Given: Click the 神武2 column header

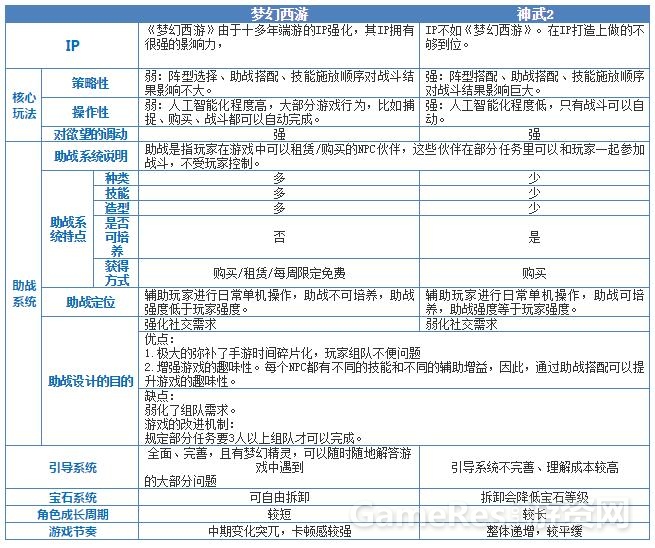Looking at the screenshot, I should [x=534, y=15].
